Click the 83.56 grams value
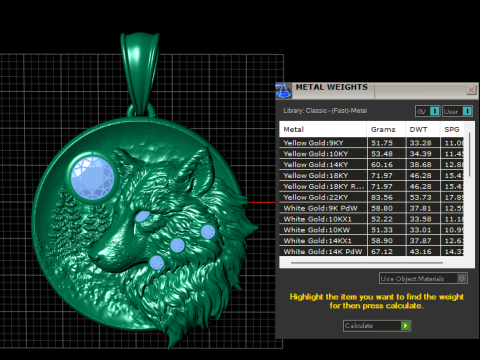The image size is (480, 360). point(382,197)
